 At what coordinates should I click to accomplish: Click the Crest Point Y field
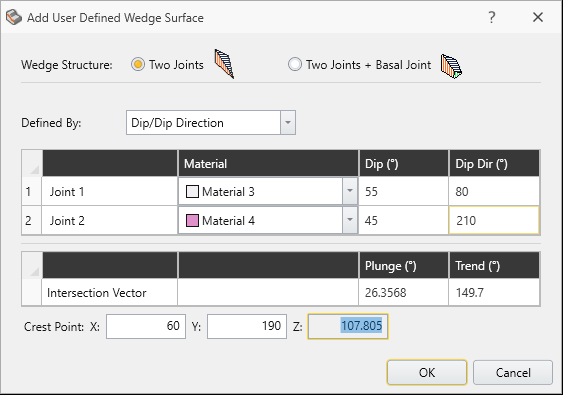click(247, 326)
